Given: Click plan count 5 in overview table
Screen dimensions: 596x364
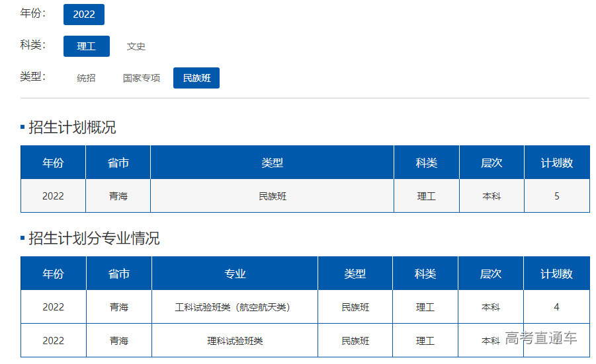Looking at the screenshot, I should [x=556, y=196].
